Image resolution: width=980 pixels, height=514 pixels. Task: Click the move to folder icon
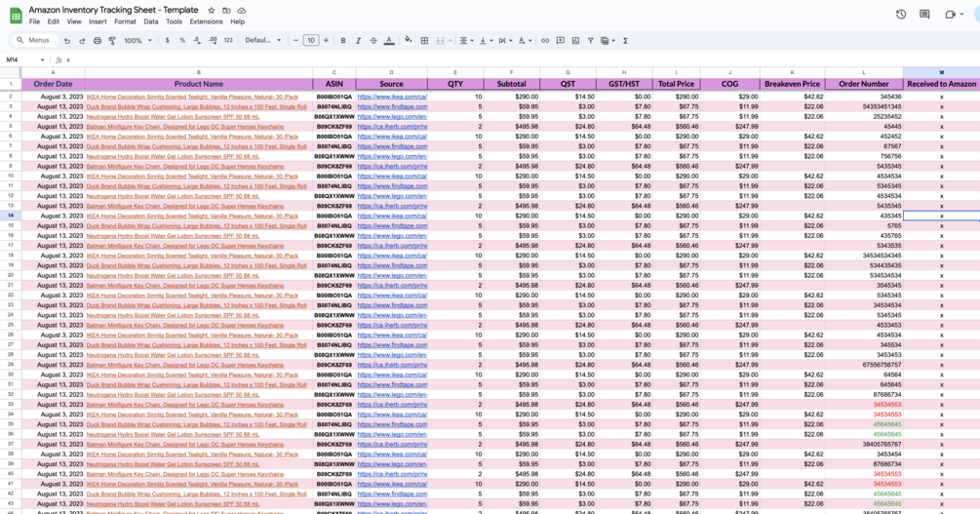(226, 11)
